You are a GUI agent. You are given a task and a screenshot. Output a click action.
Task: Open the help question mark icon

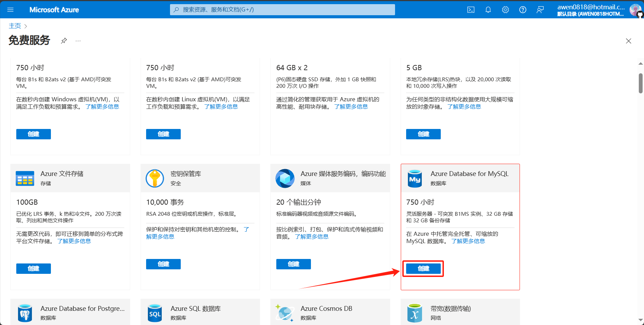pyautogui.click(x=523, y=10)
